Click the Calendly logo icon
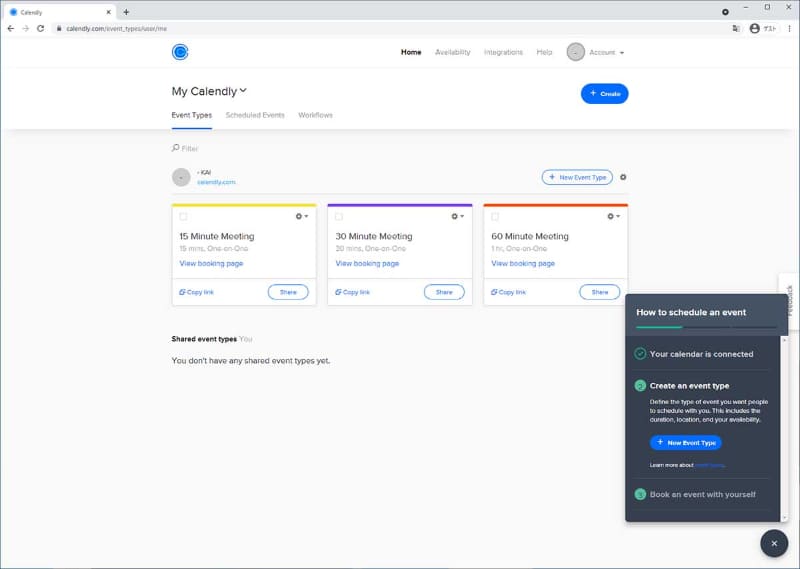 pos(180,52)
